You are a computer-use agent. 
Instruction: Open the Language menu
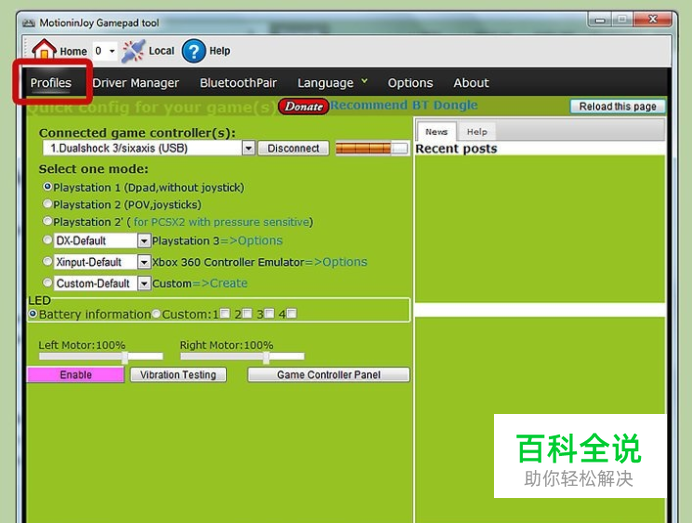[332, 83]
